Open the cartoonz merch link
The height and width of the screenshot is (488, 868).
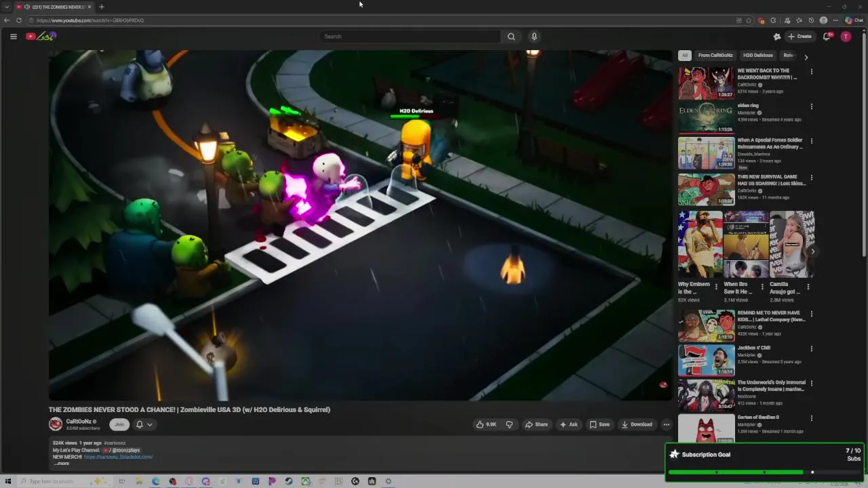point(118,457)
